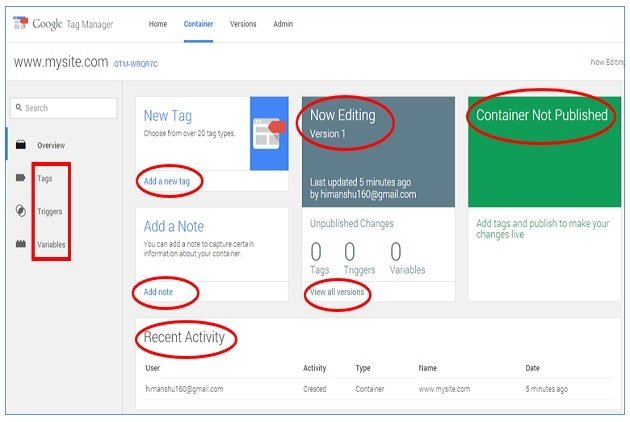Click the Recent Activity heading
Screen dimensions: 630x422
(184, 337)
